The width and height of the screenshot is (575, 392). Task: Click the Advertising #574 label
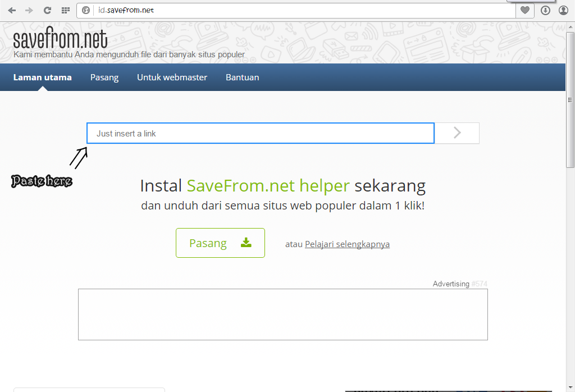pyautogui.click(x=460, y=284)
